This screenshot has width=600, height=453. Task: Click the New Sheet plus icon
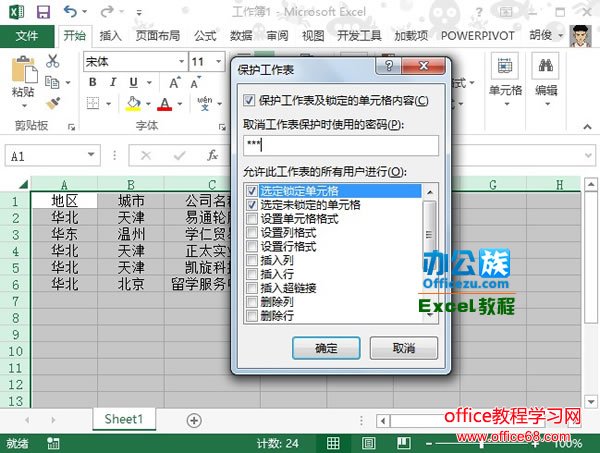coord(194,420)
